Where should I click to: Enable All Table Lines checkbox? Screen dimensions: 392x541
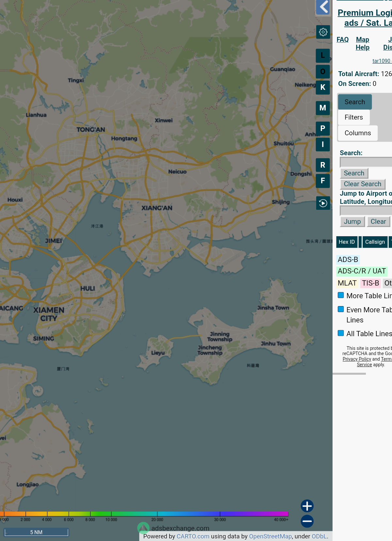point(341,333)
